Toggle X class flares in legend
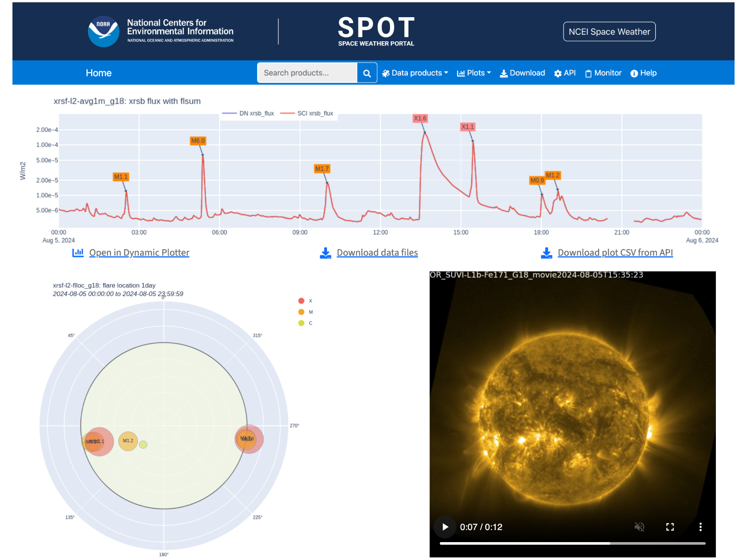The height and width of the screenshot is (560, 747). click(x=305, y=301)
